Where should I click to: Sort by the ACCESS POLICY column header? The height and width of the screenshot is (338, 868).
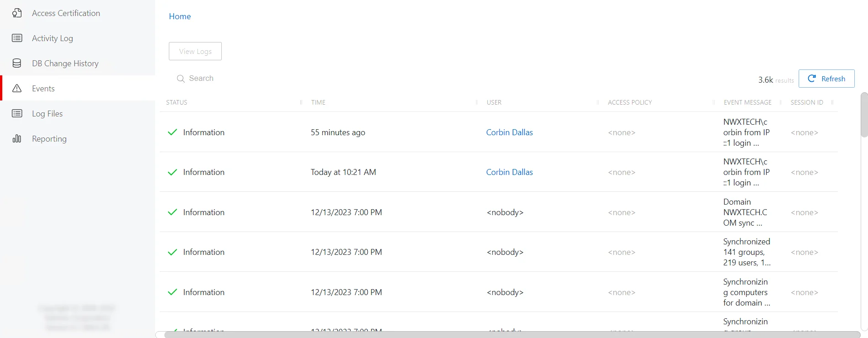pos(630,102)
